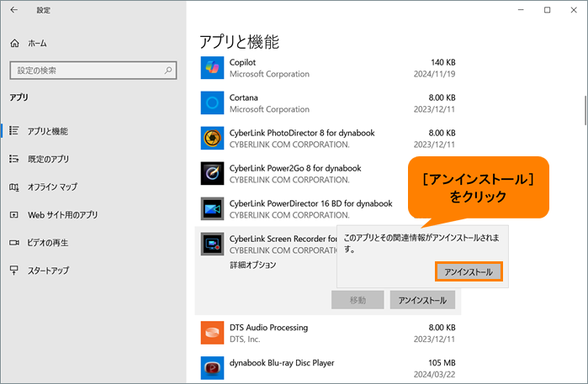Click the date 2024/03/22

click(434, 374)
